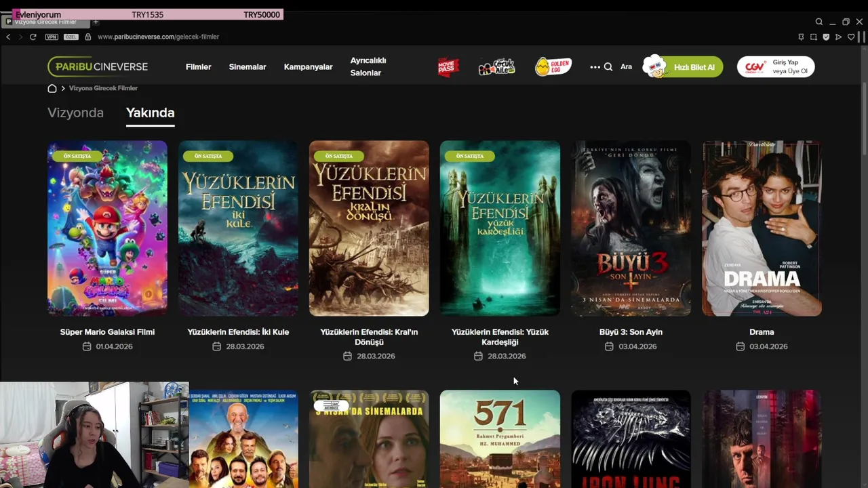Click the heart bookmark icon
The height and width of the screenshot is (488, 868).
click(851, 37)
